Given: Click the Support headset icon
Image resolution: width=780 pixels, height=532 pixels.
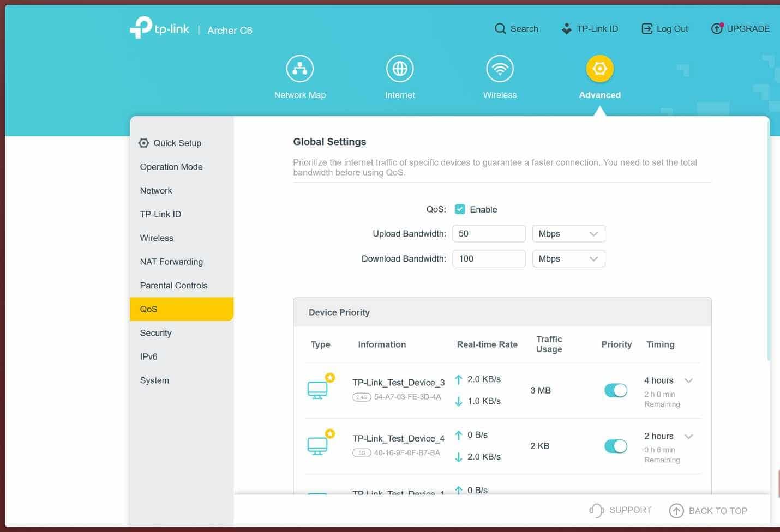Looking at the screenshot, I should [596, 510].
